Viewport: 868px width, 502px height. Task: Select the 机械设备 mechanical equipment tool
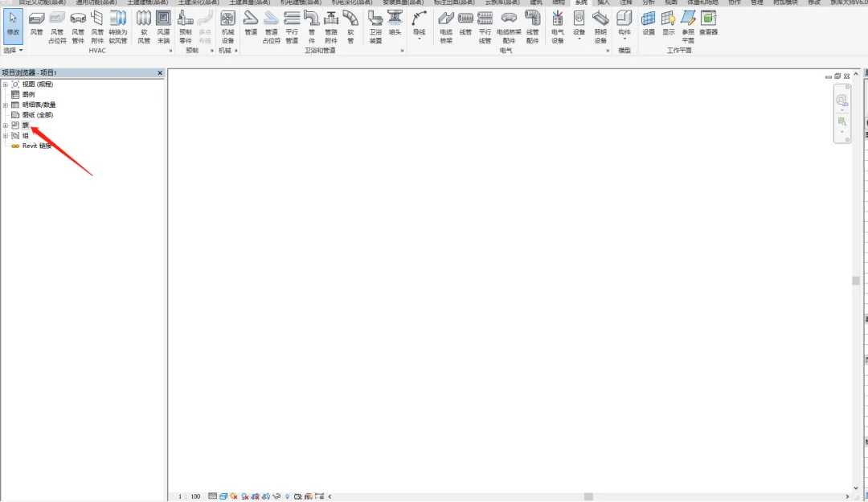(x=227, y=27)
